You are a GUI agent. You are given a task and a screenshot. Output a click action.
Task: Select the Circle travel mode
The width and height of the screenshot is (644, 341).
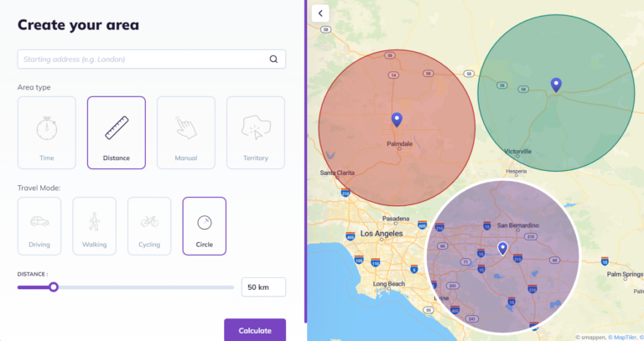(x=204, y=225)
